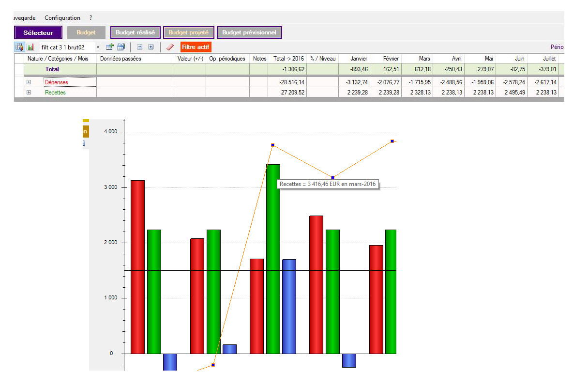The height and width of the screenshot is (388, 588).
Task: Click the Sélecteur button
Action: (x=38, y=33)
